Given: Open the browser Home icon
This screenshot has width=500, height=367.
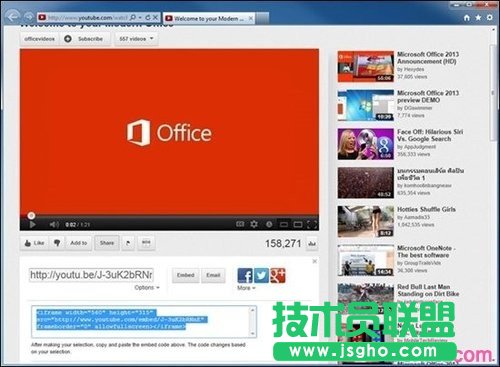Looking at the screenshot, I should pyautogui.click(x=467, y=18).
